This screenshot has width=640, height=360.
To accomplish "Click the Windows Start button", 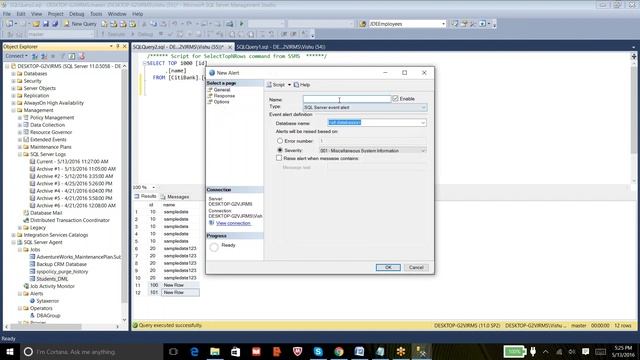I will (10, 351).
